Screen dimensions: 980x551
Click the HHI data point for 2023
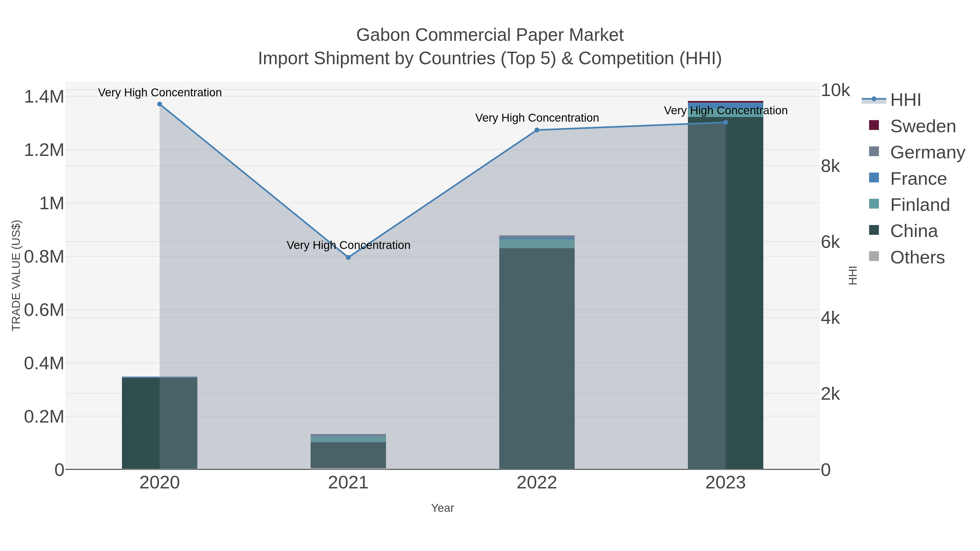click(725, 122)
